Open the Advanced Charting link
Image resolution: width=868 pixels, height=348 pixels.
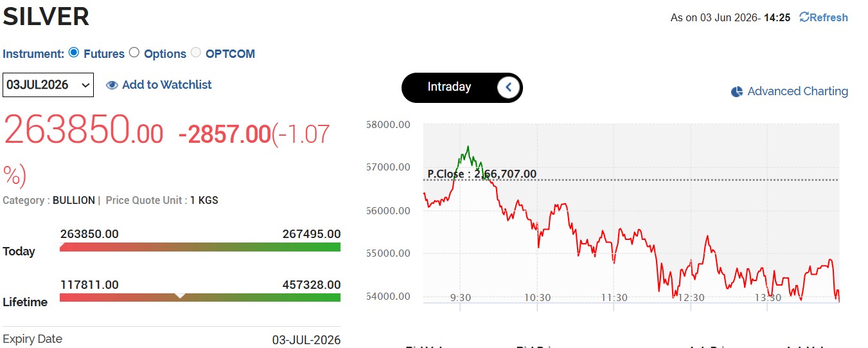(797, 91)
